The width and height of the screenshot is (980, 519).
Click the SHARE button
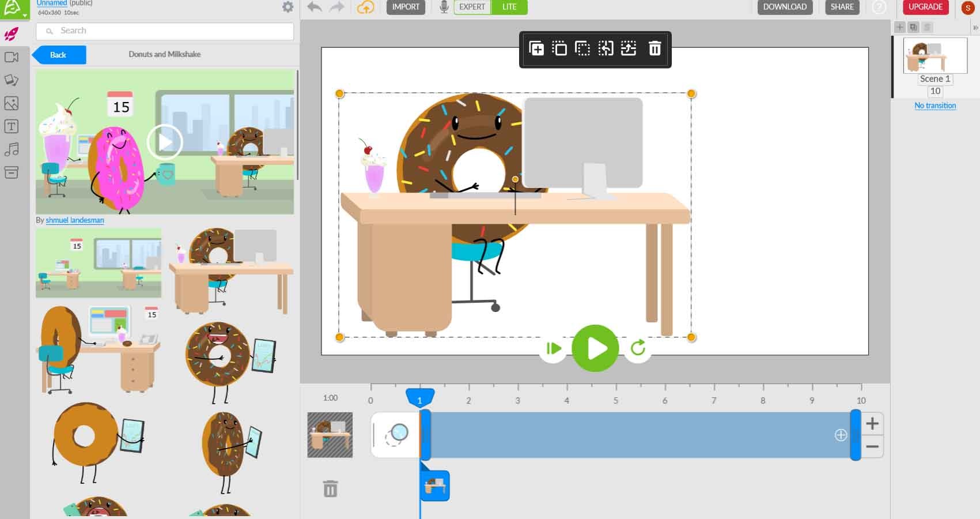coord(842,7)
